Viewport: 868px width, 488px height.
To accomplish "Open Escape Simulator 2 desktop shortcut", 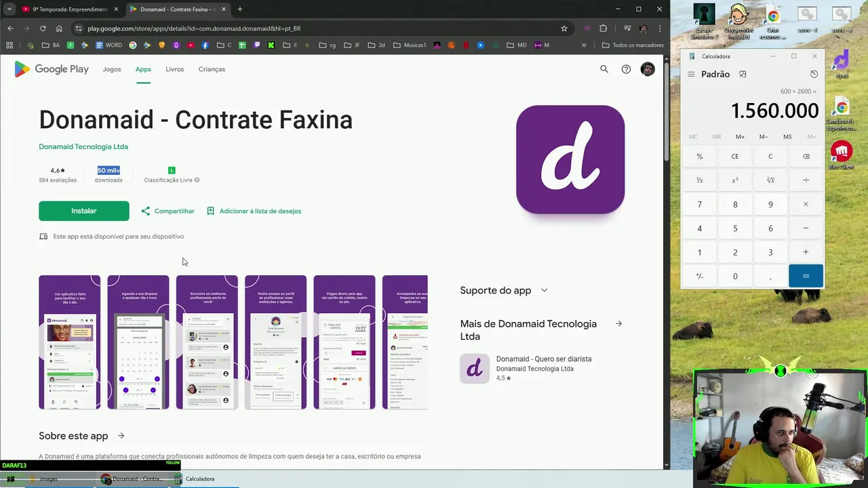I will point(704,22).
